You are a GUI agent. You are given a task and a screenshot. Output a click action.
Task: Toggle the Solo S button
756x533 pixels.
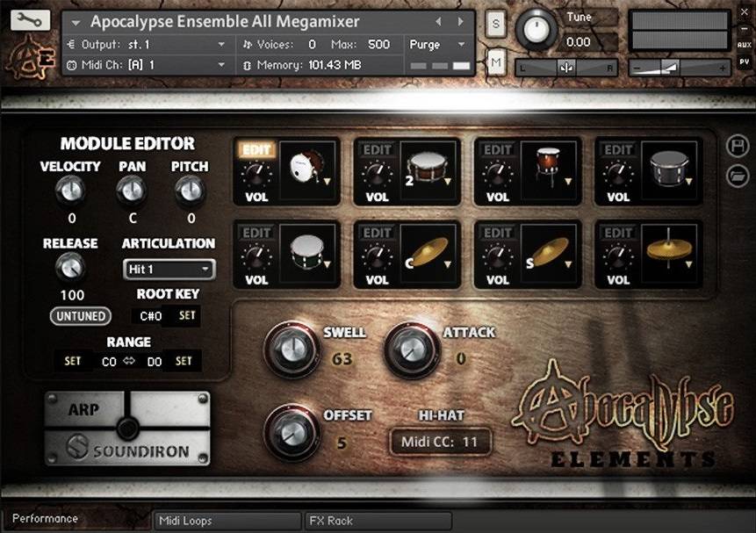pyautogui.click(x=496, y=25)
